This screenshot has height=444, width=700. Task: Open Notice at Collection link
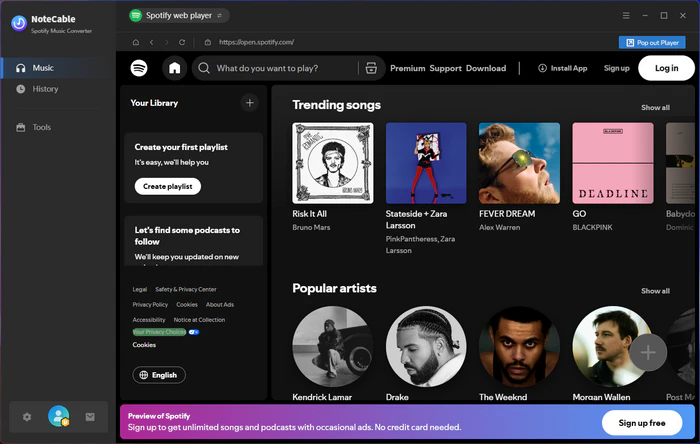pos(199,320)
